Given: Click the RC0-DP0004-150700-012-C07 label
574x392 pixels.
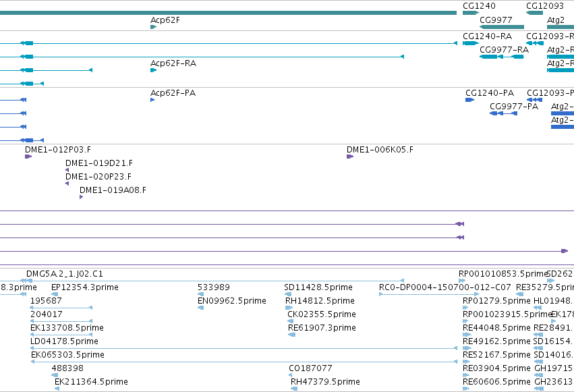Looking at the screenshot, I should click(x=444, y=287).
